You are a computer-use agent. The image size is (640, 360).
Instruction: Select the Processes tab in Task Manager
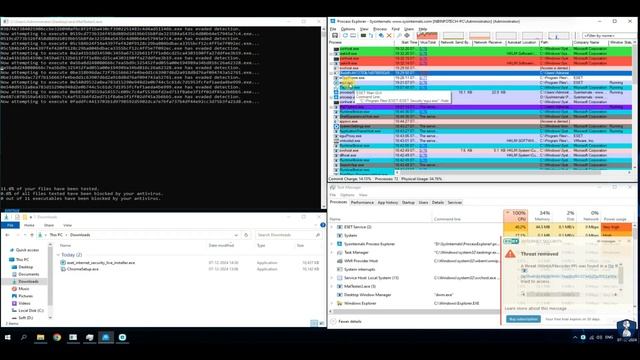click(x=338, y=202)
